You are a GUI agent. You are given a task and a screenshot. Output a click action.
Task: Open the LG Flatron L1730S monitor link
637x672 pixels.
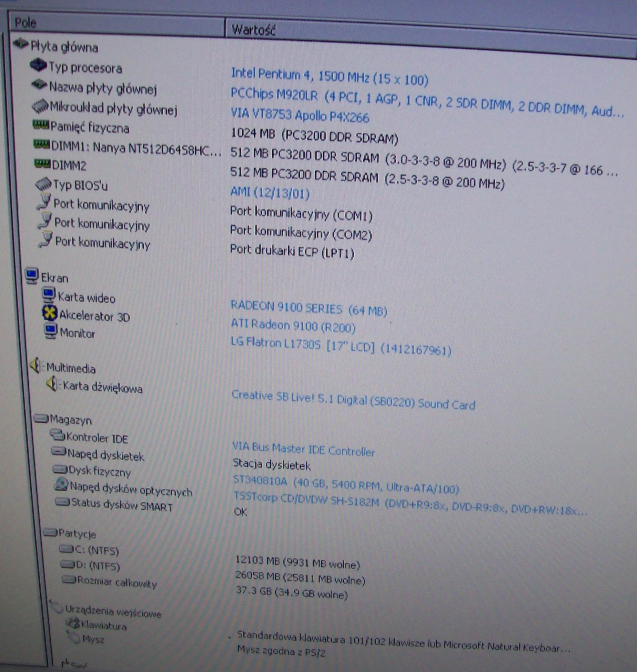pyautogui.click(x=341, y=346)
